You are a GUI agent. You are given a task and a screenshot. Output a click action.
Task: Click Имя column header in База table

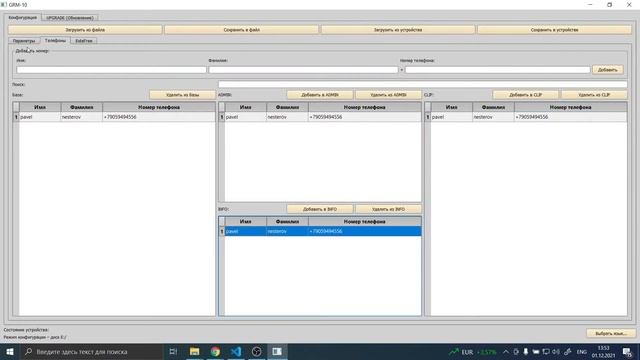tap(40, 107)
